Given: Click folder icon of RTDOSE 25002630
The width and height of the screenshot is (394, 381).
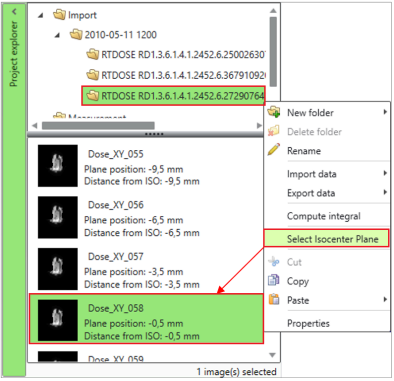Looking at the screenshot, I should pos(93,54).
